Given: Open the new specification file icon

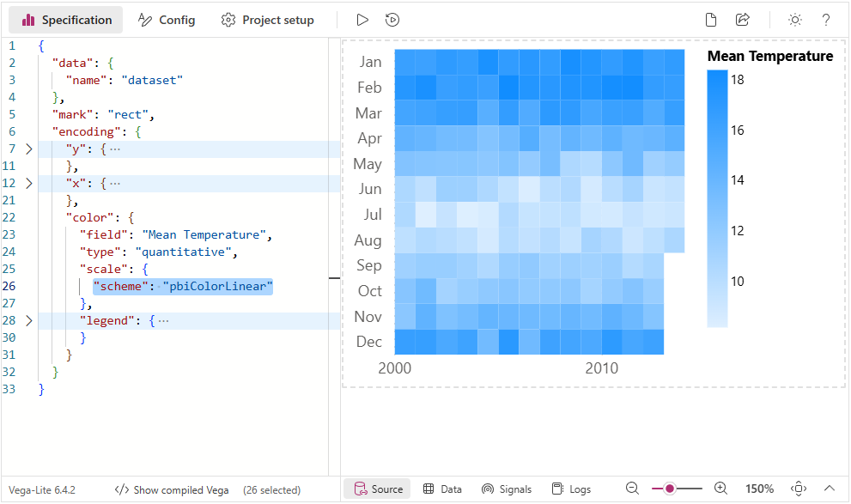Looking at the screenshot, I should [x=710, y=20].
